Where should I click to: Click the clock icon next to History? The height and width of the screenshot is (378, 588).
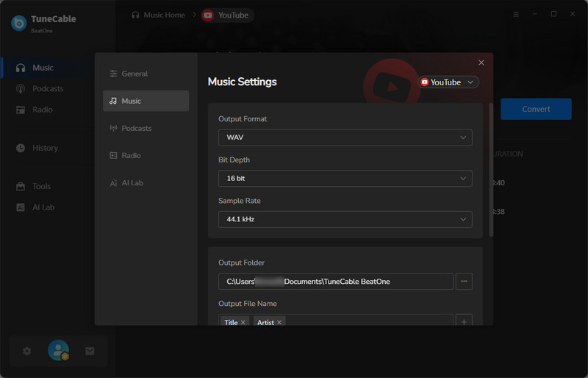coord(21,148)
